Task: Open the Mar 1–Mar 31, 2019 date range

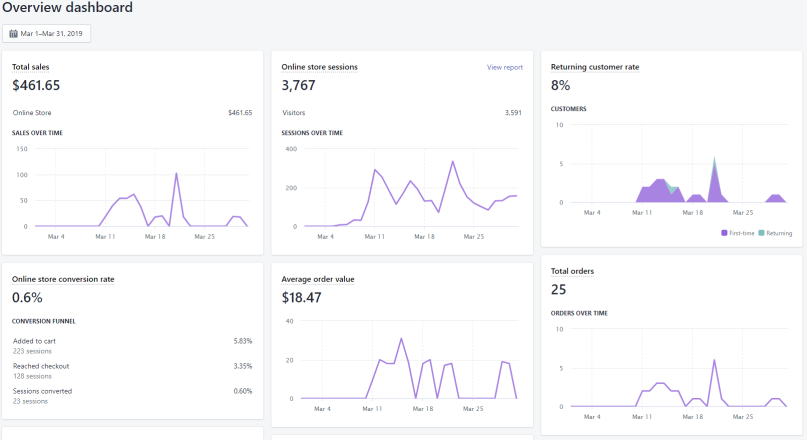Action: [x=46, y=33]
